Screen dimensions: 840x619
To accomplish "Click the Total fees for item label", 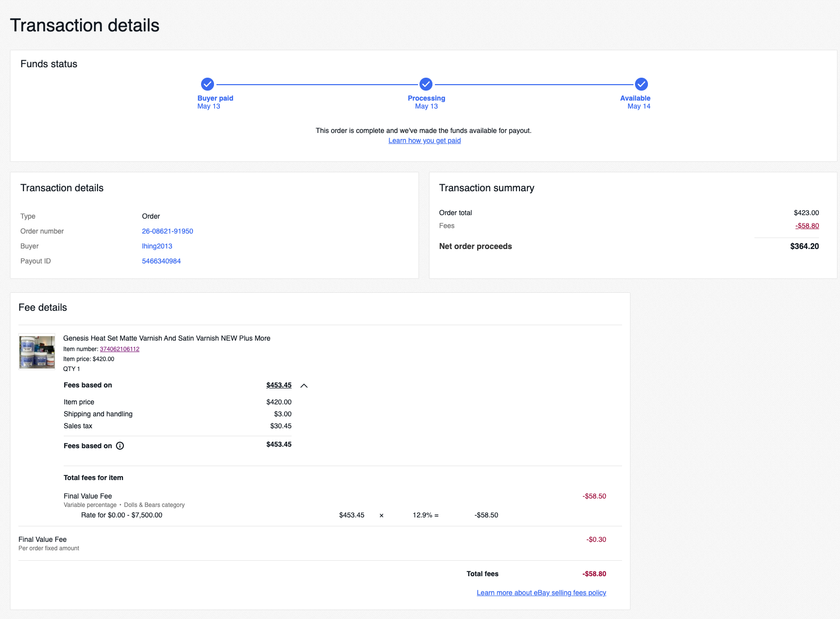I will (94, 478).
